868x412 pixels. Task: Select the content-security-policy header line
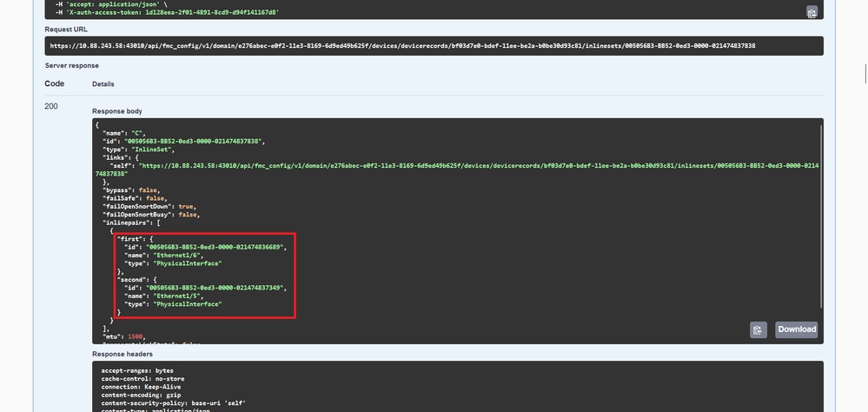tap(173, 403)
